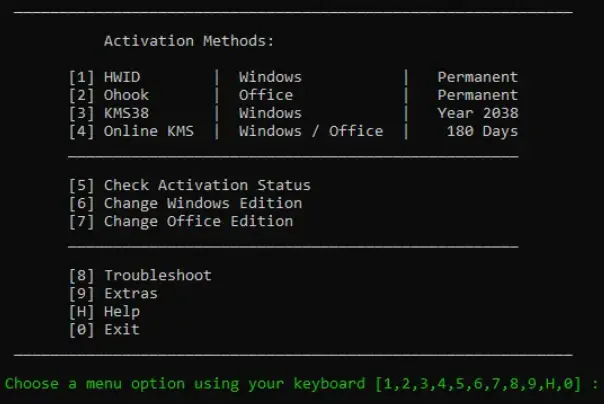Click the green keyboard prompt line
The width and height of the screenshot is (604, 404).
point(302,384)
